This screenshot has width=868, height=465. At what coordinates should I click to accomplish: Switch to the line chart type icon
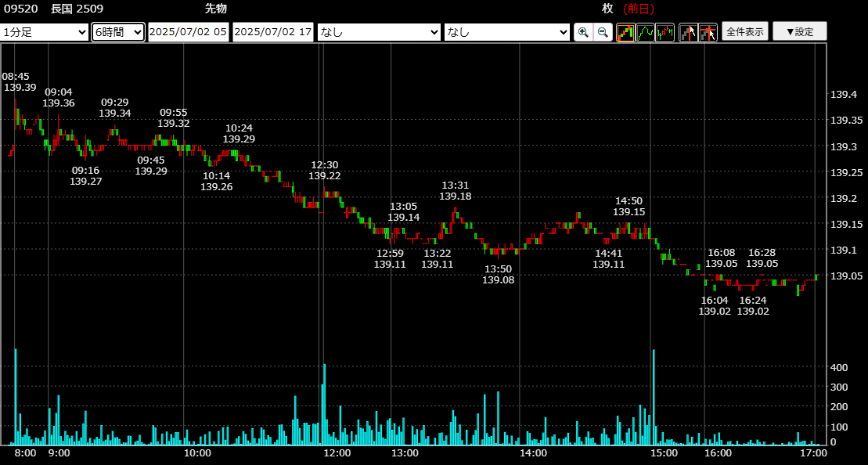(x=646, y=32)
